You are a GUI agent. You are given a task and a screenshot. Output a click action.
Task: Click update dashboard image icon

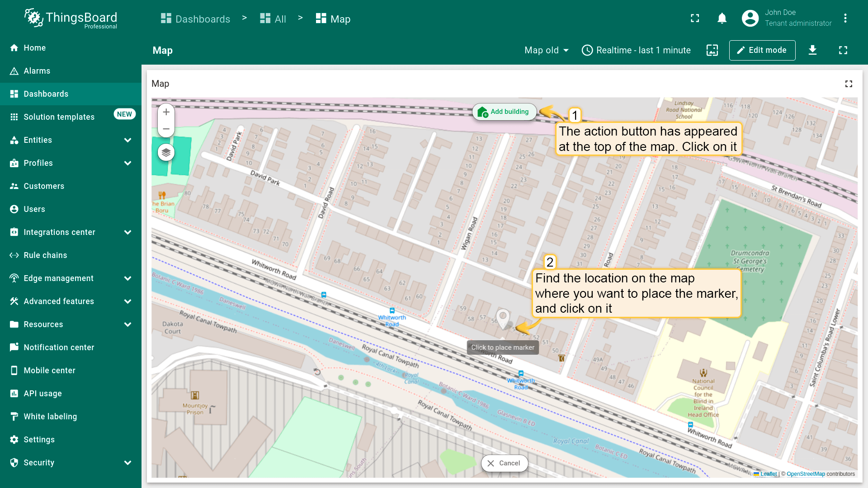712,50
